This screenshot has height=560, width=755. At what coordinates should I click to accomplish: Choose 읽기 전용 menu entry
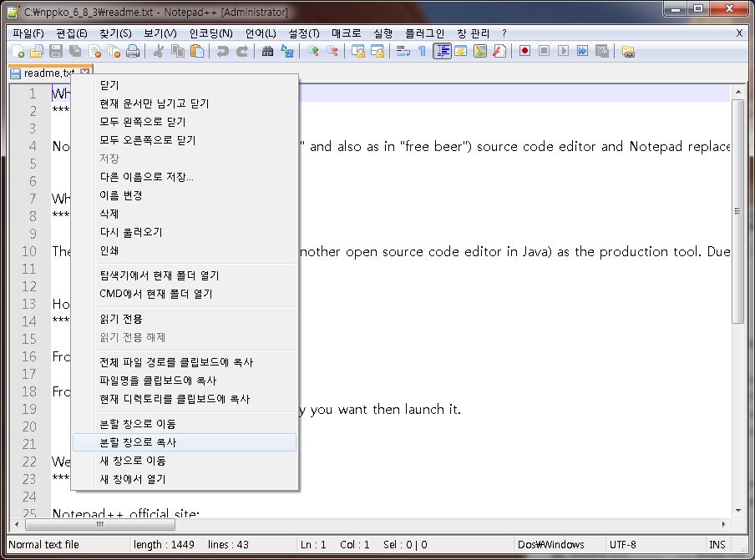185,319
